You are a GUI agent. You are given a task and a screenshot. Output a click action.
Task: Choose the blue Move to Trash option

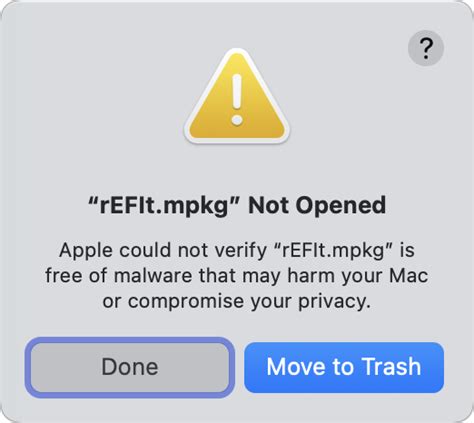[x=344, y=367]
